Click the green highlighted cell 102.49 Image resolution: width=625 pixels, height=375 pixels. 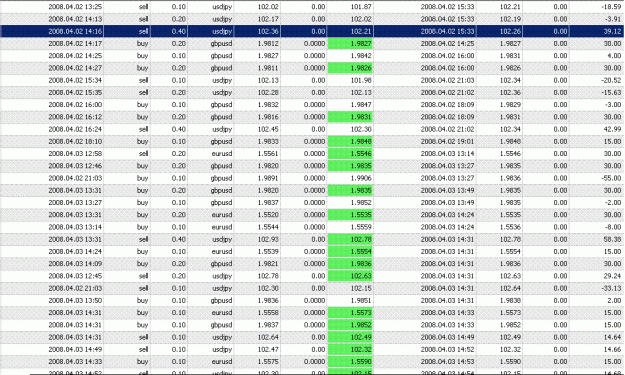[350, 337]
